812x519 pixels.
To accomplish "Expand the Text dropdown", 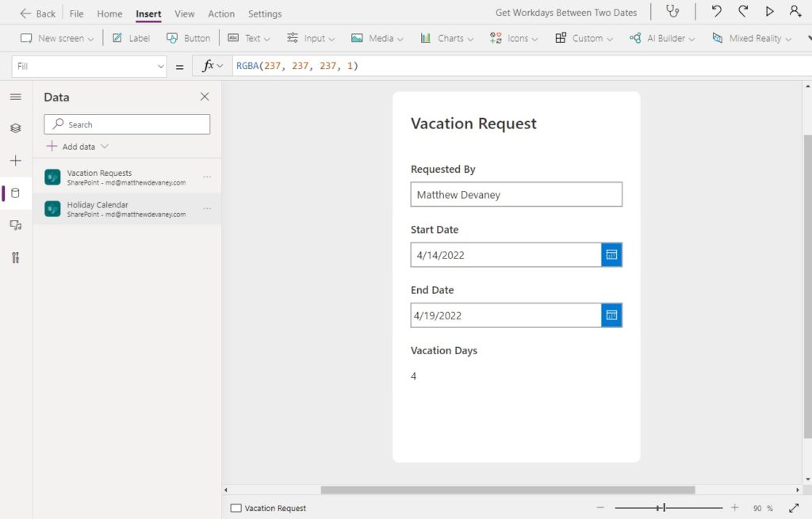I will 249,38.
